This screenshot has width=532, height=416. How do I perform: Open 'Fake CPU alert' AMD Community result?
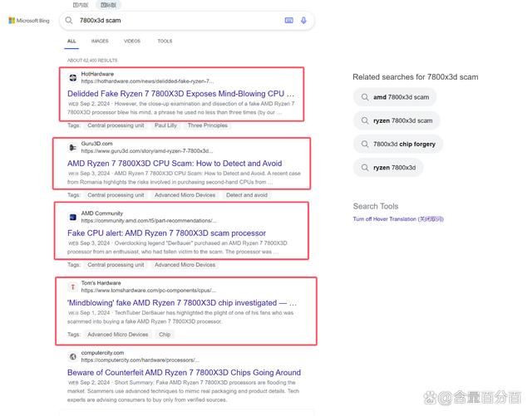(166, 233)
